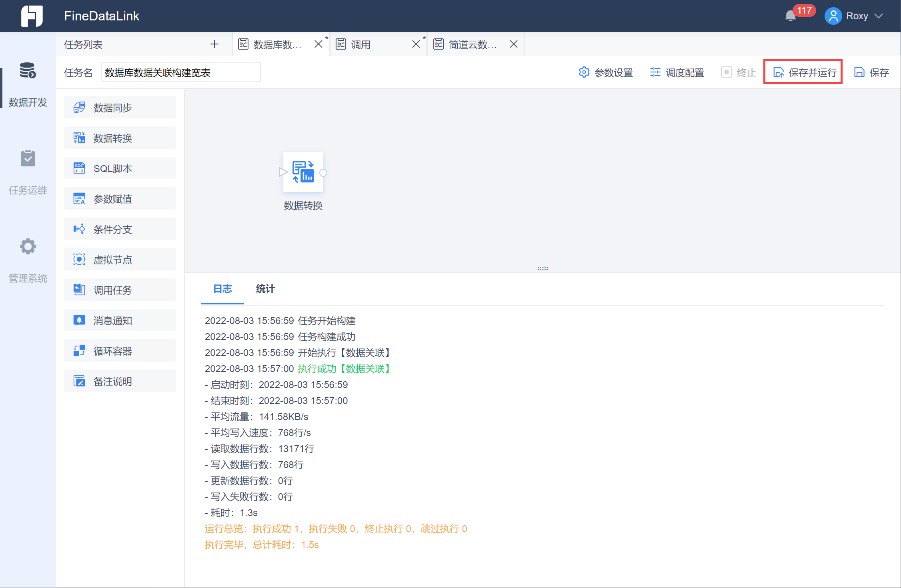Open 调度配置 settings

(x=677, y=72)
